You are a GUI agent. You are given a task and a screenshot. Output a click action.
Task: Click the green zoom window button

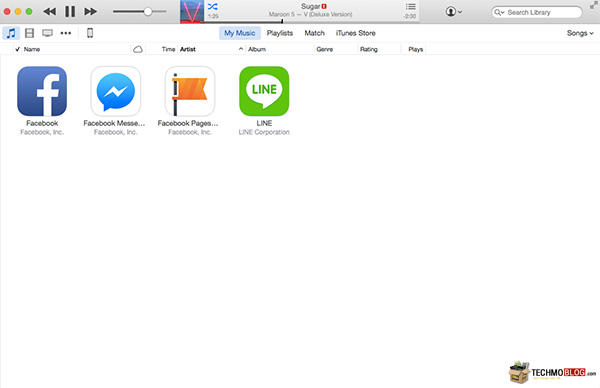pyautogui.click(x=29, y=11)
